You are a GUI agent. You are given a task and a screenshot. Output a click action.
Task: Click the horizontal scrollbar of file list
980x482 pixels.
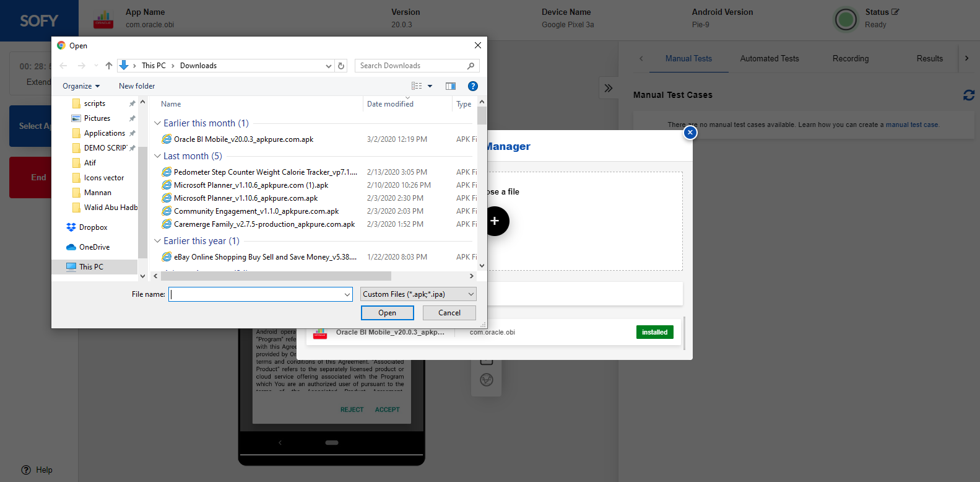point(275,276)
